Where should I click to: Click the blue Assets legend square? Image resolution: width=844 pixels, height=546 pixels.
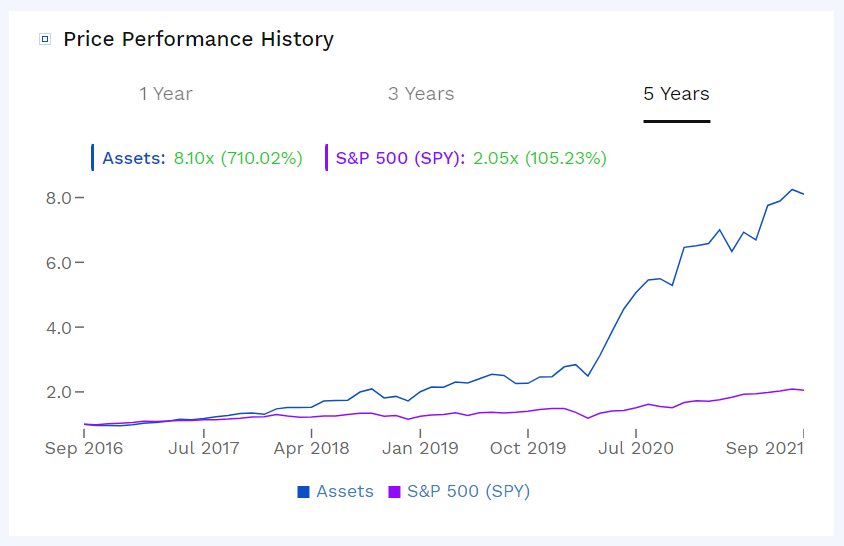click(x=303, y=492)
